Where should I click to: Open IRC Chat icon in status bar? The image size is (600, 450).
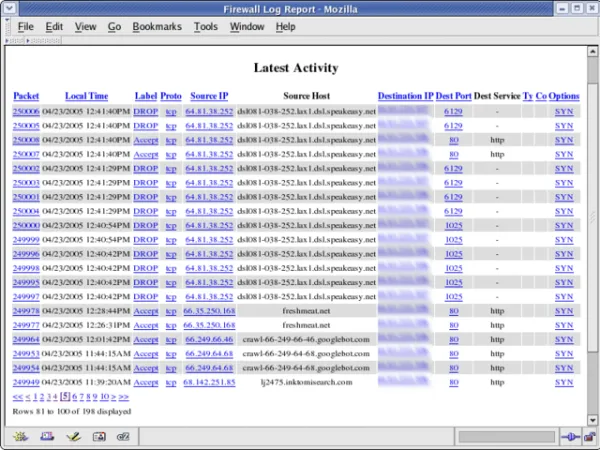(x=123, y=436)
